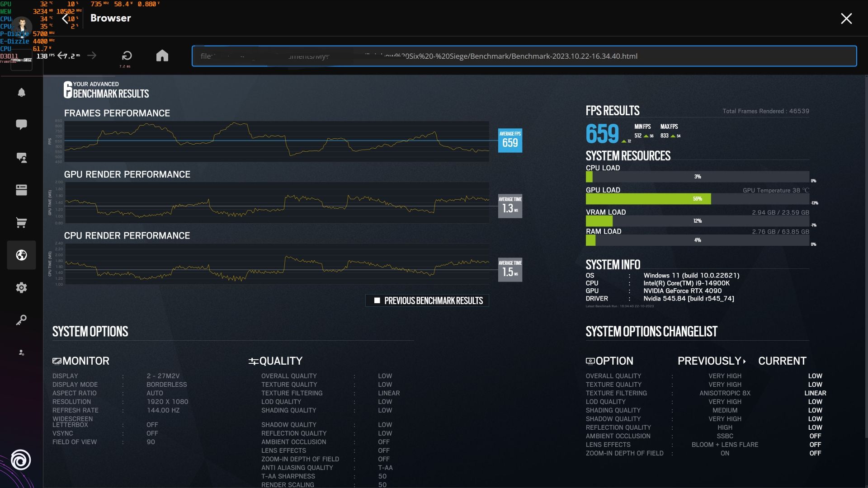This screenshot has width=868, height=488.
Task: Click the RAM Load 4% bar
Action: (x=698, y=240)
